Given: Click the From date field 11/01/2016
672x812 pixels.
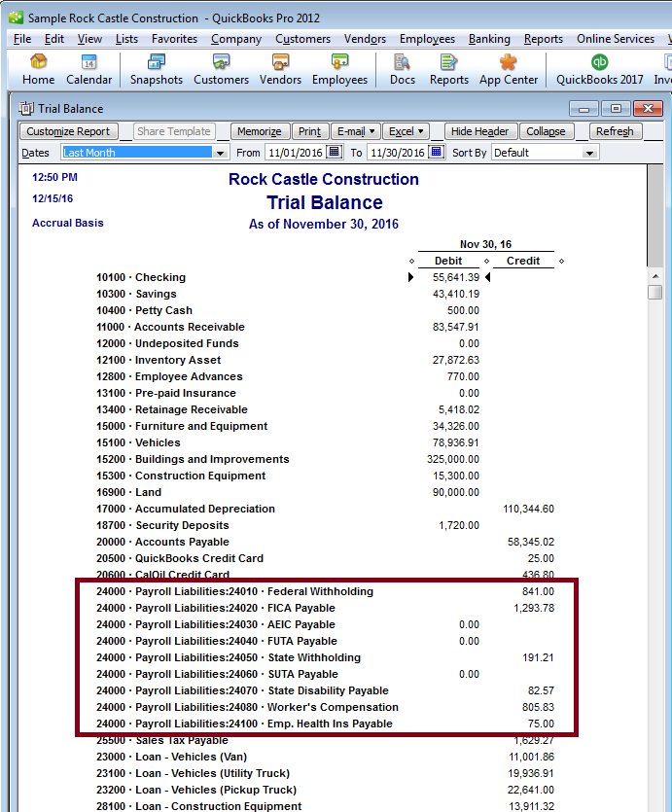Looking at the screenshot, I should point(295,153).
